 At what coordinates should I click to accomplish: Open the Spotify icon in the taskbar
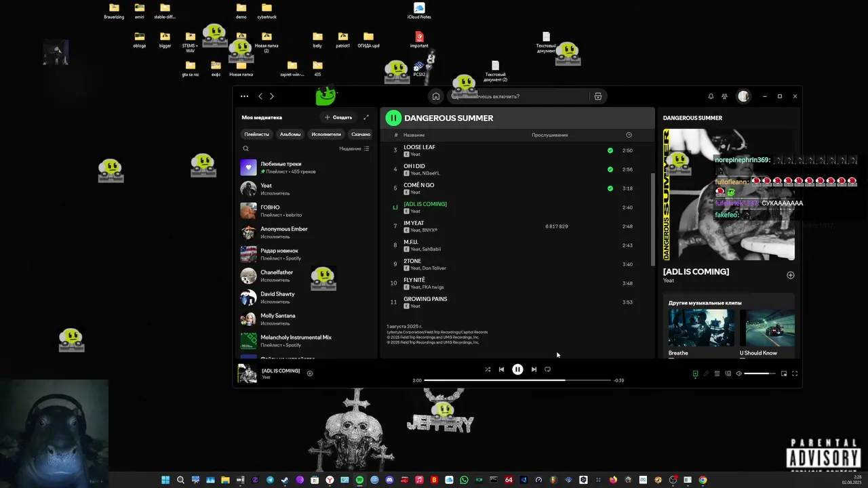(x=359, y=480)
